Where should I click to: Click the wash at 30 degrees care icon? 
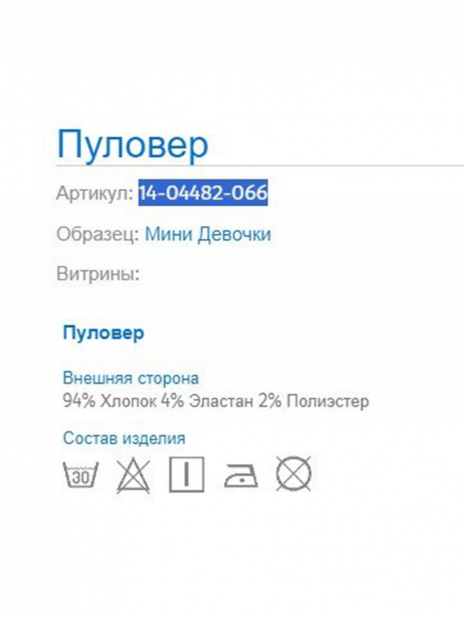(x=81, y=475)
